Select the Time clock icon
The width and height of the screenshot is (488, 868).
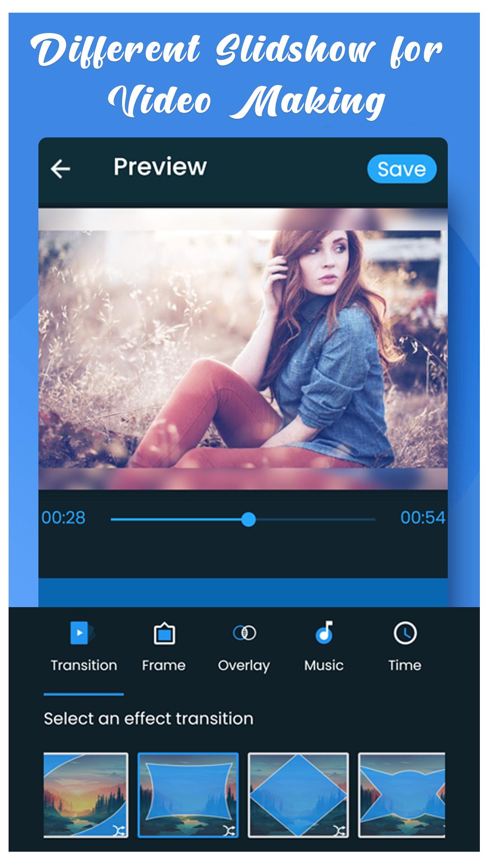(405, 633)
